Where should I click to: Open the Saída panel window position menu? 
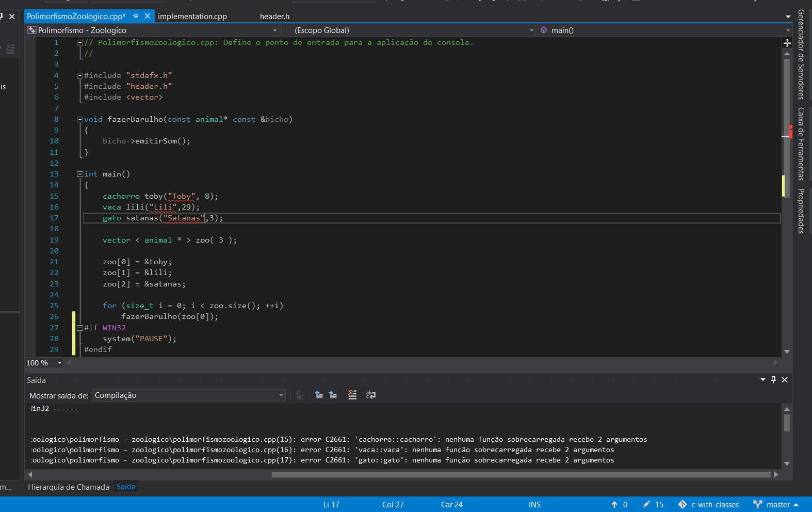(x=763, y=380)
